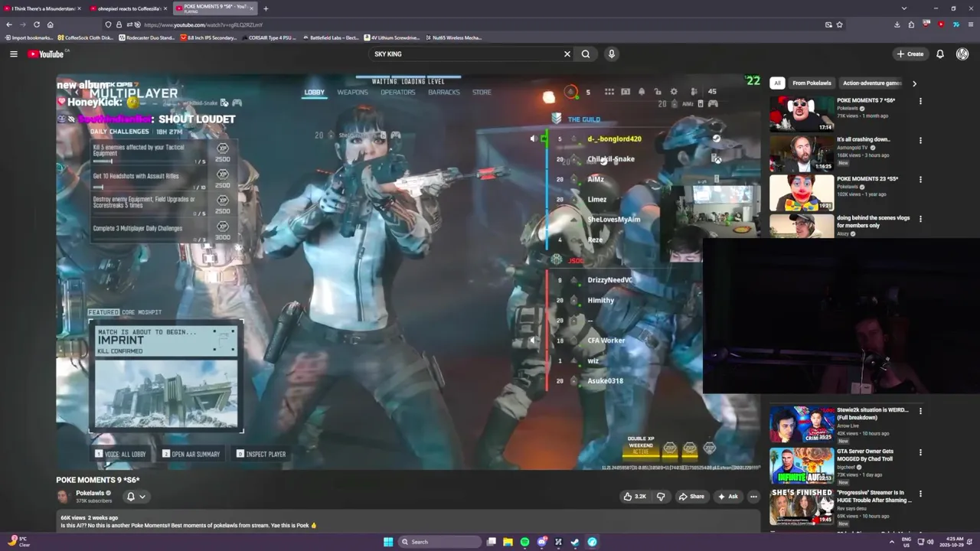Open the Pokelawls channel name link
980x551 pixels.
(x=90, y=493)
